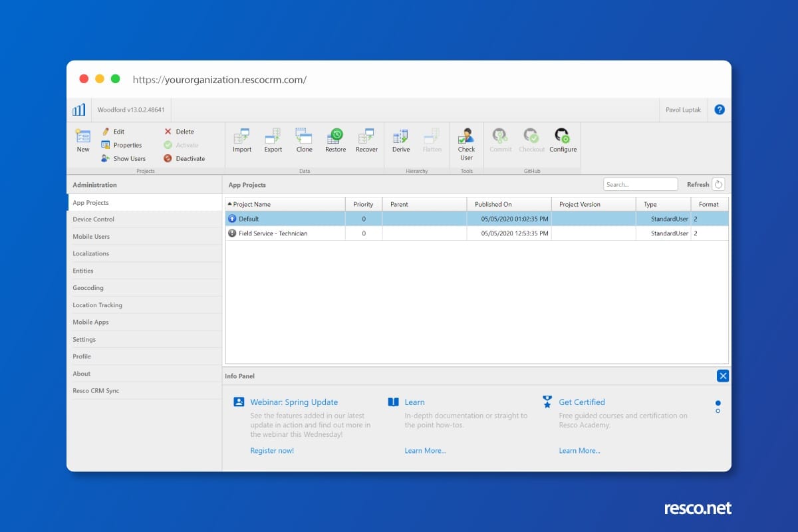This screenshot has height=532, width=798.
Task: Click the Activate project button
Action: tap(181, 145)
